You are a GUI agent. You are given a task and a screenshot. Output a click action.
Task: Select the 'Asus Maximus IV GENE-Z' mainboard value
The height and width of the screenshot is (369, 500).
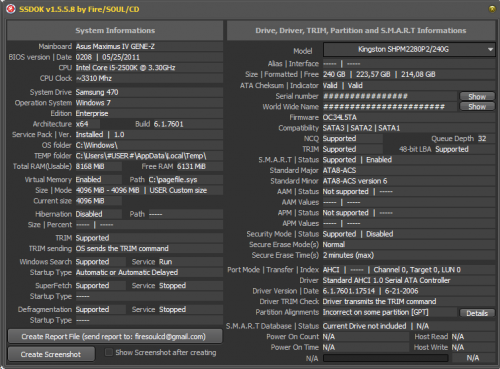[x=115, y=46]
